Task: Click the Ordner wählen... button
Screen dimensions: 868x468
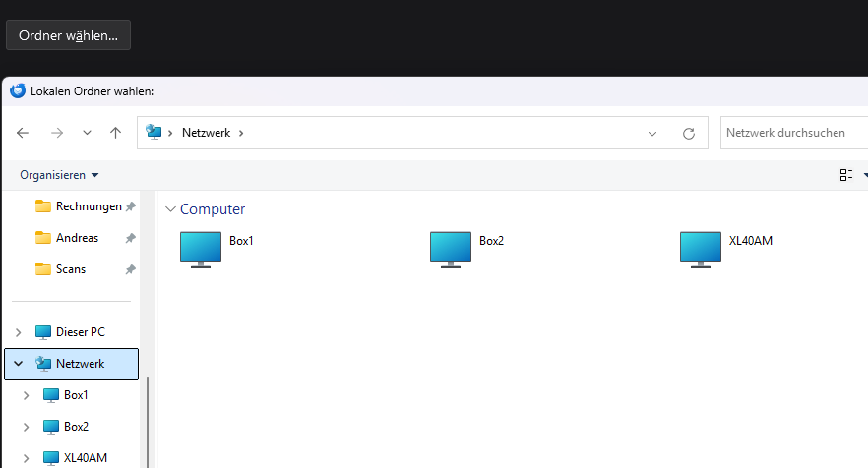Action: pyautogui.click(x=68, y=35)
